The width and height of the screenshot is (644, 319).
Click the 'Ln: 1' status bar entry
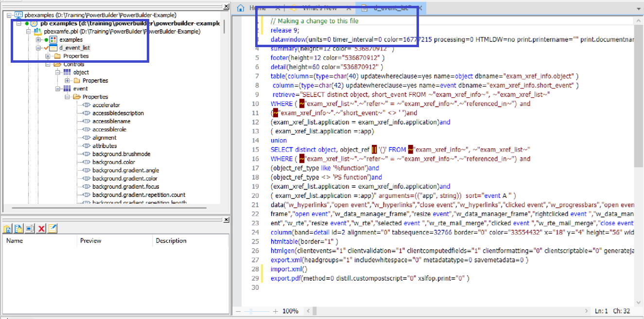tap(602, 311)
